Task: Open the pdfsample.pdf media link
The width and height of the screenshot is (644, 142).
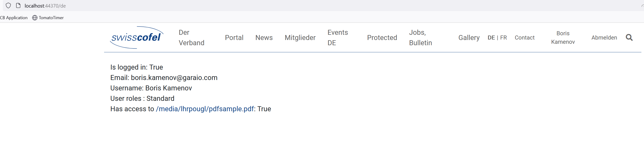Action: pyautogui.click(x=205, y=109)
